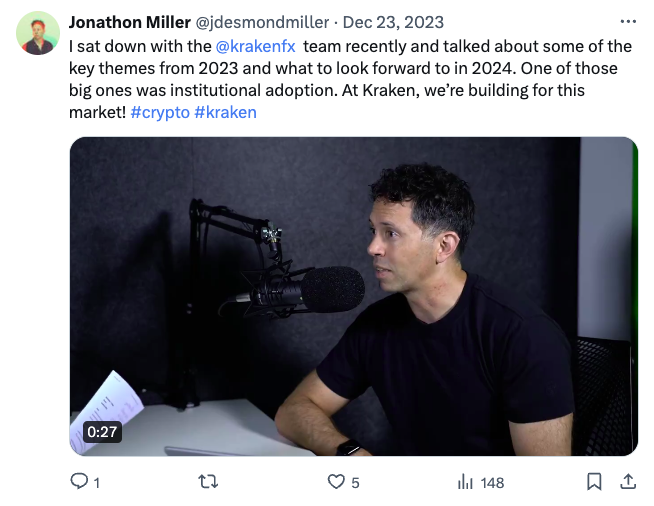Open the #crypto hashtag
The width and height of the screenshot is (654, 506).
click(x=160, y=113)
